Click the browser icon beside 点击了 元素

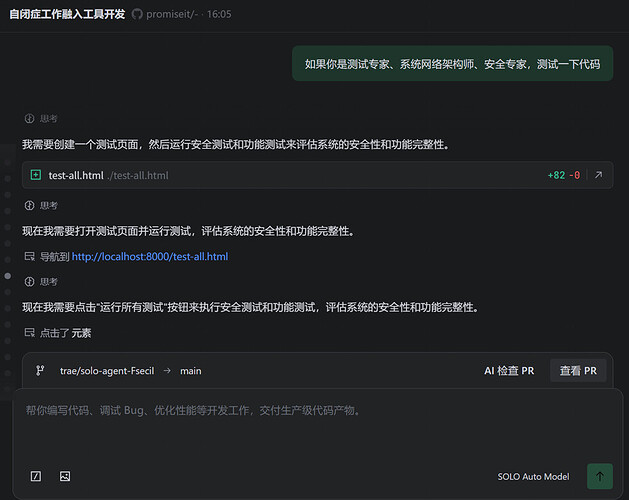tap(30, 332)
